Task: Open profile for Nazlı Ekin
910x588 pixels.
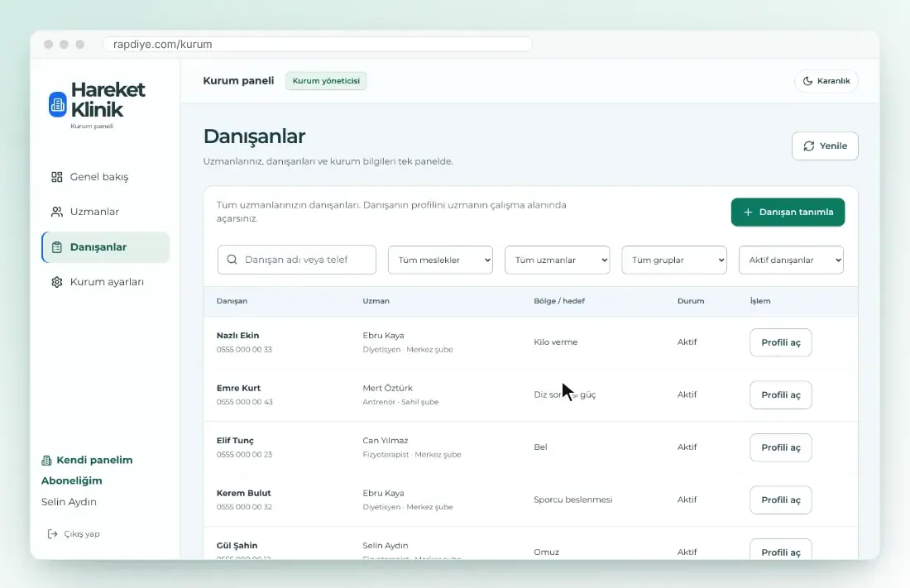Action: pos(781,342)
